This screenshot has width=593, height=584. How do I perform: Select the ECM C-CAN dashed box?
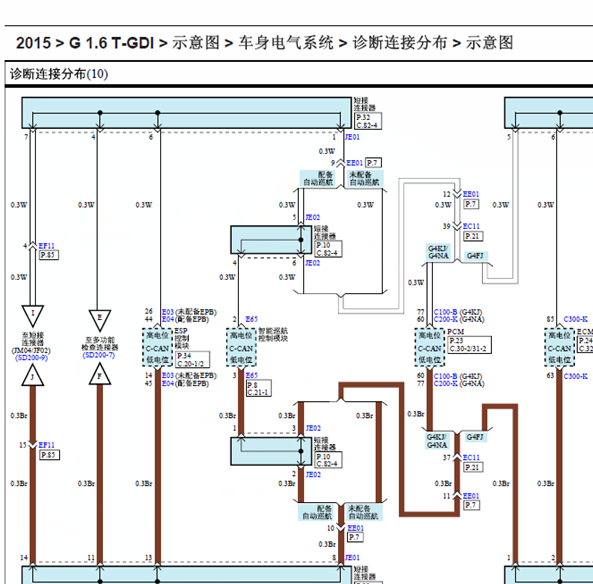pos(560,347)
